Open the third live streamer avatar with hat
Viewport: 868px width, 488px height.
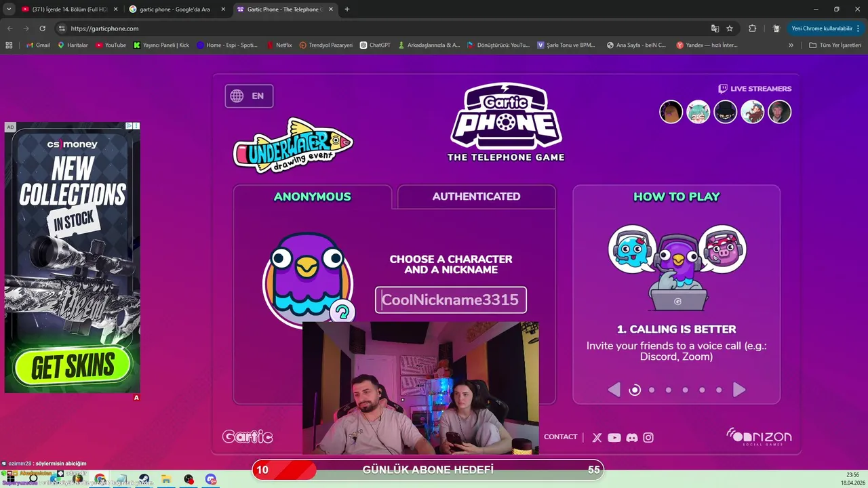(x=726, y=112)
